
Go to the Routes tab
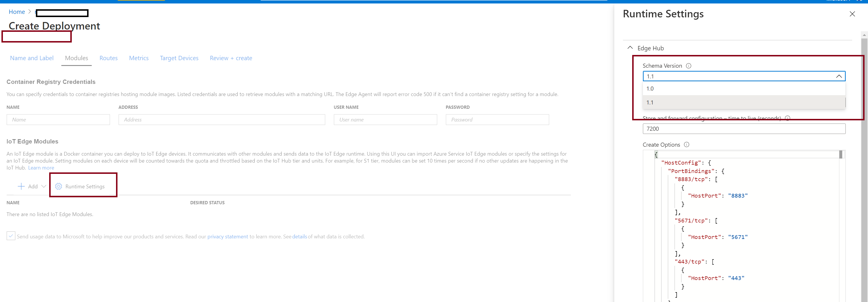(x=108, y=58)
